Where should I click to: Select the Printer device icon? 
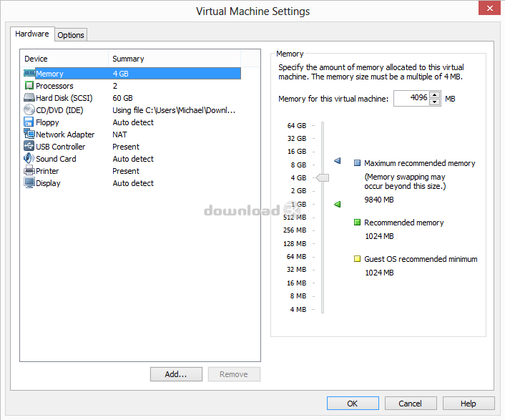click(x=29, y=171)
